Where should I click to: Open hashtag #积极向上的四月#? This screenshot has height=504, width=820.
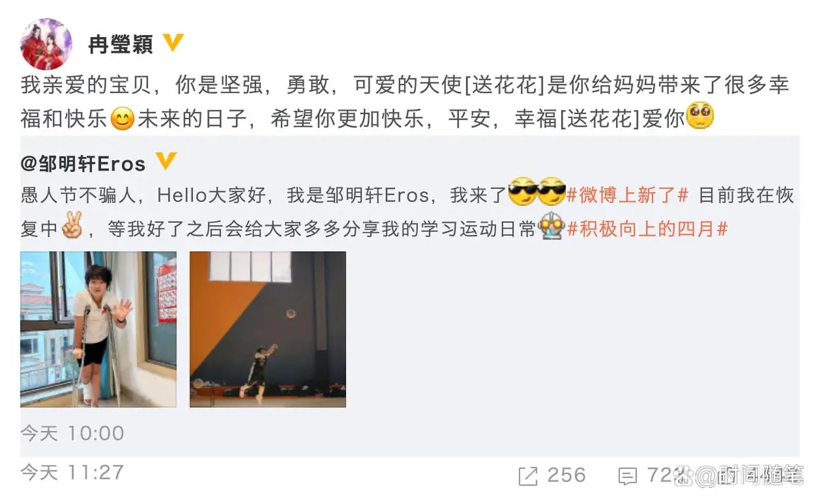(647, 229)
